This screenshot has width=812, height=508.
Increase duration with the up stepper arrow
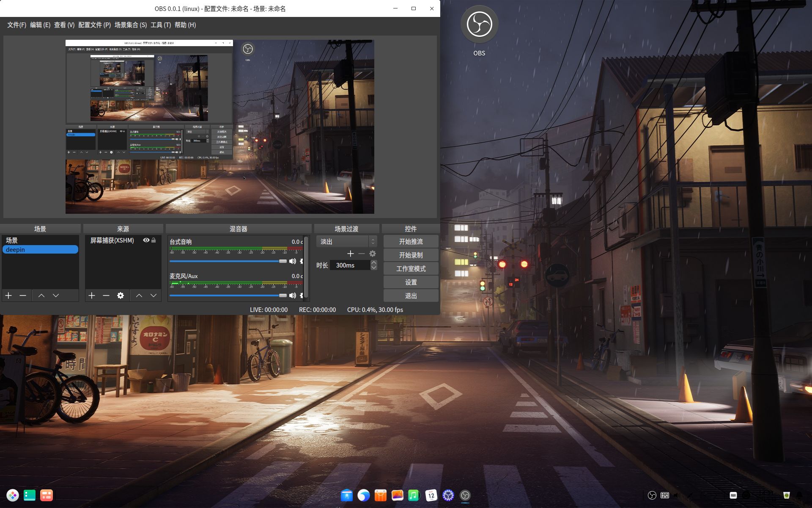click(374, 262)
